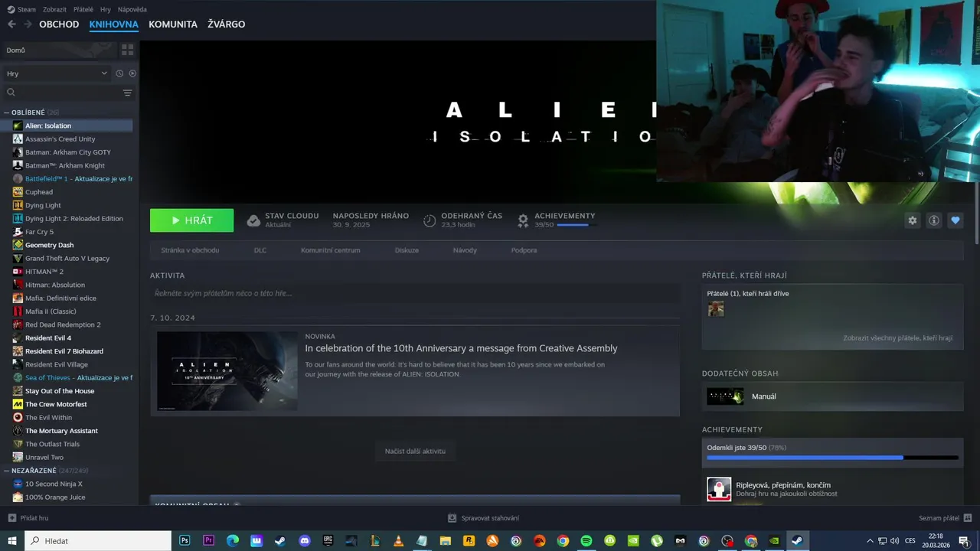The width and height of the screenshot is (980, 551).
Task: Open the Podpora tab
Action: click(x=524, y=250)
